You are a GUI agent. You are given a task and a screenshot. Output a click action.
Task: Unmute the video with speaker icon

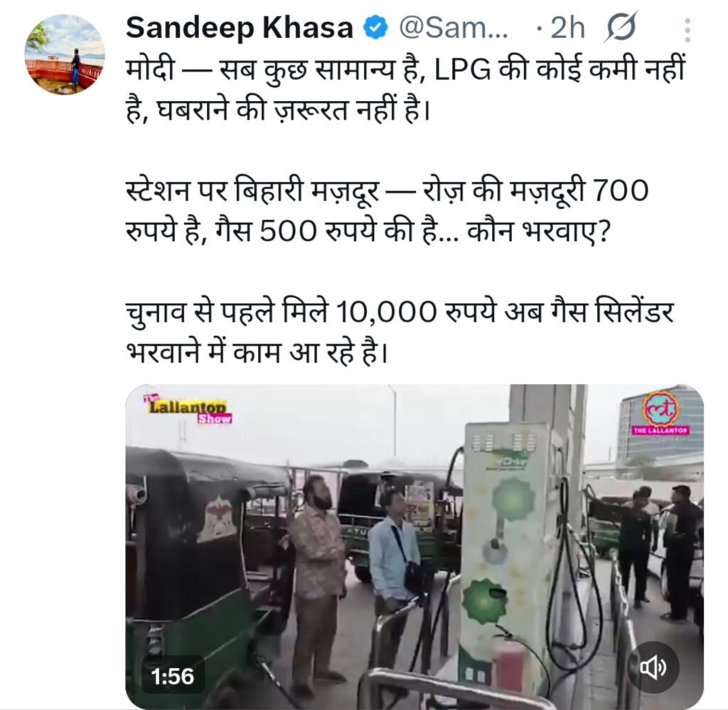pyautogui.click(x=653, y=668)
